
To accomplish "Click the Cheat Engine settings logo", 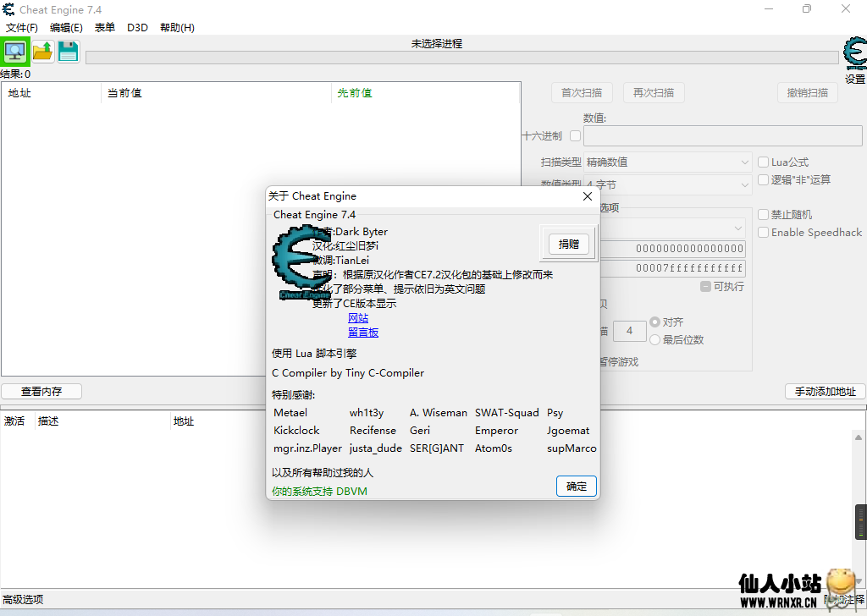I will pyautogui.click(x=855, y=54).
